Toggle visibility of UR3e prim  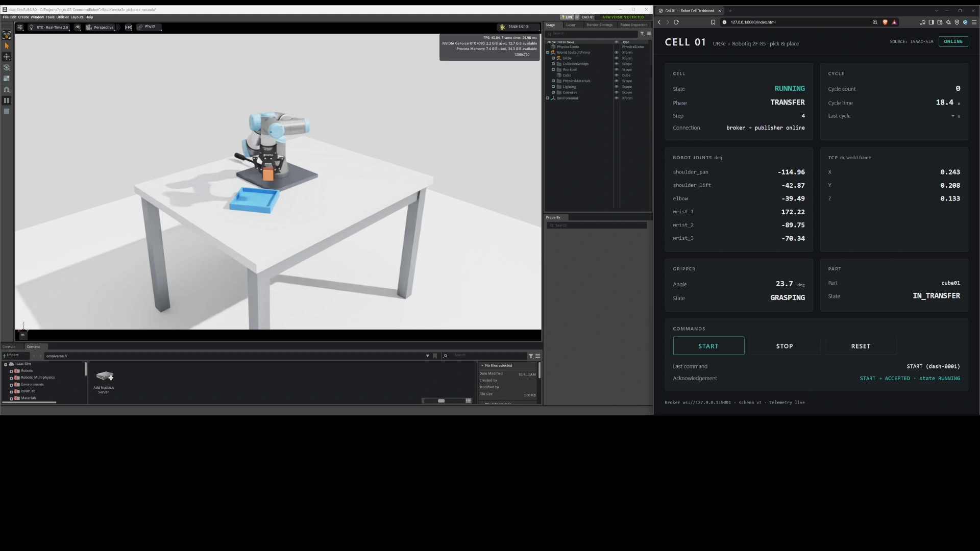coord(616,58)
